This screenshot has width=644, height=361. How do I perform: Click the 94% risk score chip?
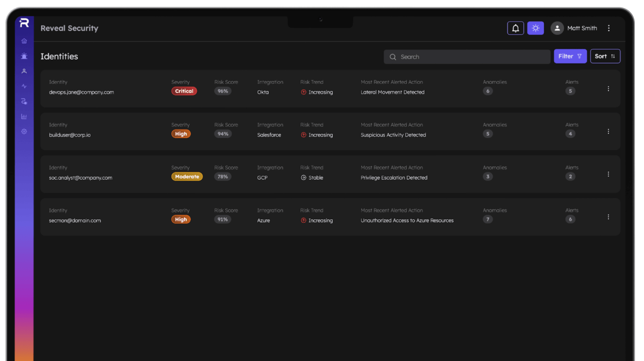coord(223,134)
